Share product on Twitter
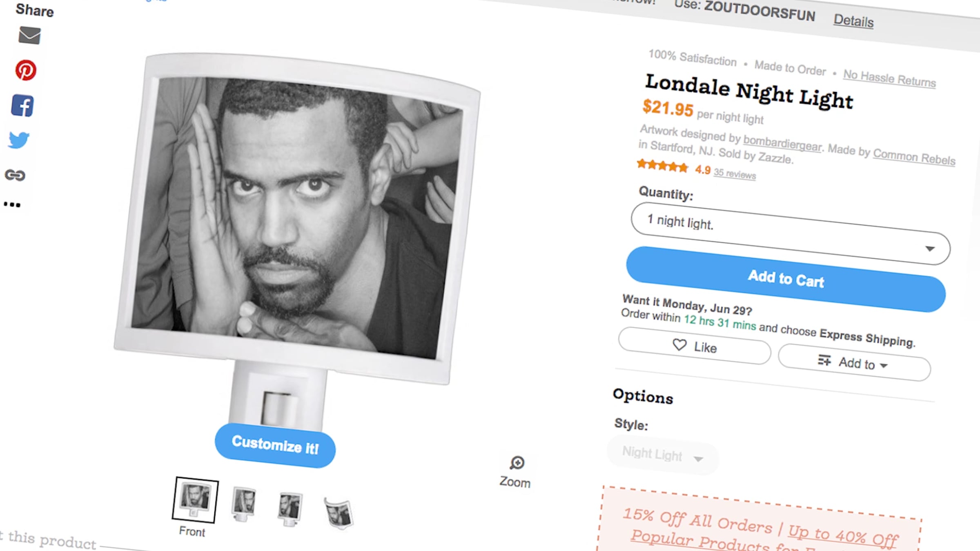Viewport: 980px width, 551px height. (19, 140)
